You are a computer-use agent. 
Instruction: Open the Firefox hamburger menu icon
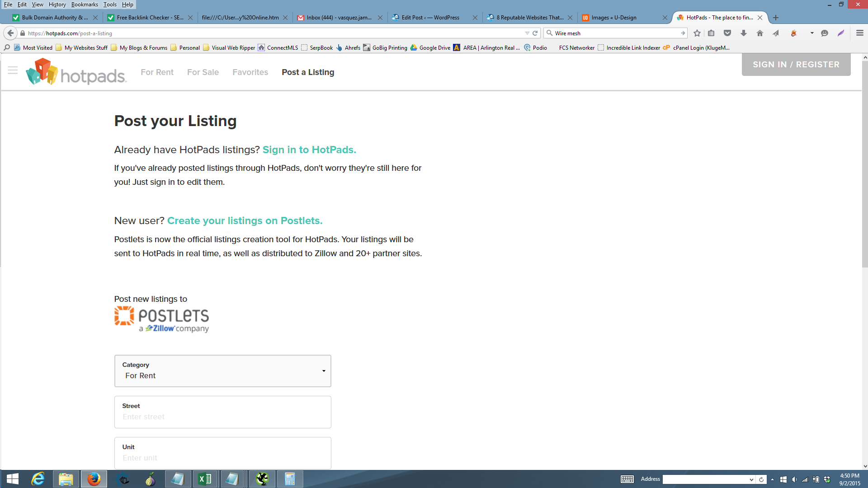click(x=860, y=33)
